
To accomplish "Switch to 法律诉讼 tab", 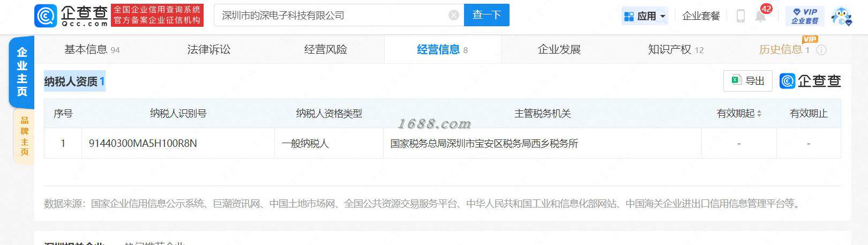I will [x=208, y=49].
